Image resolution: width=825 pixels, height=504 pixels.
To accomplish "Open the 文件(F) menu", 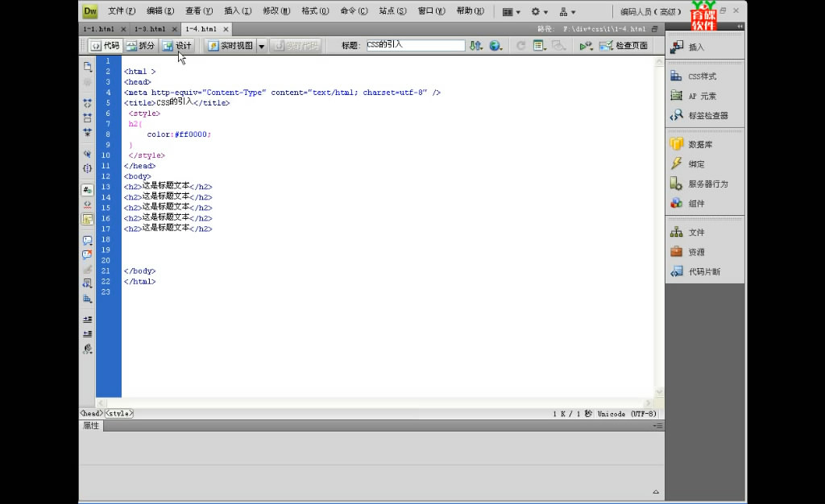I will click(122, 11).
